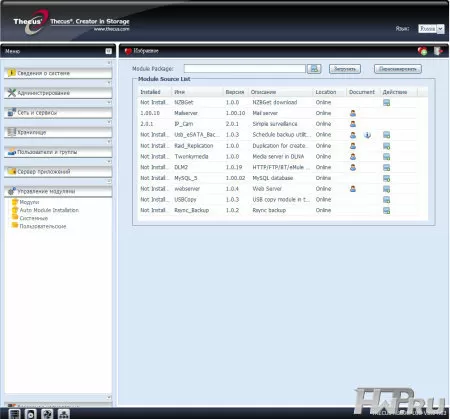The image size is (450, 419).
Task: Click disk status icon in bottom bar
Action: [x=31, y=414]
